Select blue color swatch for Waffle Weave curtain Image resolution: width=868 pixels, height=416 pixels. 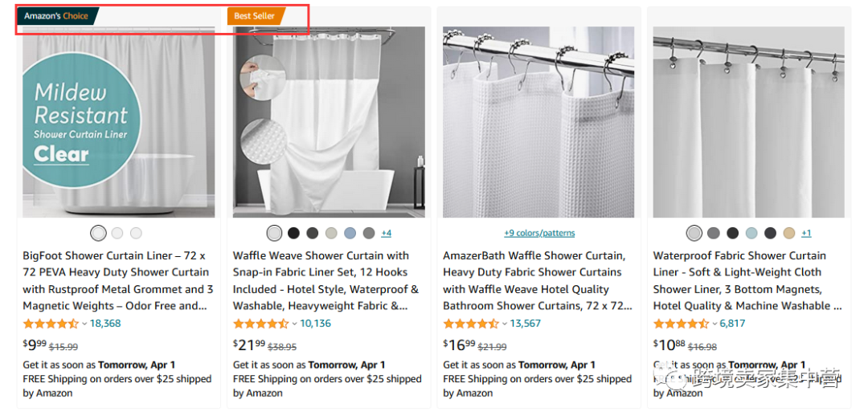(350, 233)
